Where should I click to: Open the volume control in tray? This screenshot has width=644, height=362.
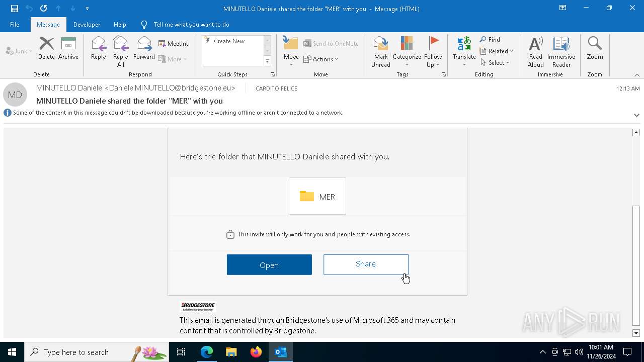coord(579,352)
